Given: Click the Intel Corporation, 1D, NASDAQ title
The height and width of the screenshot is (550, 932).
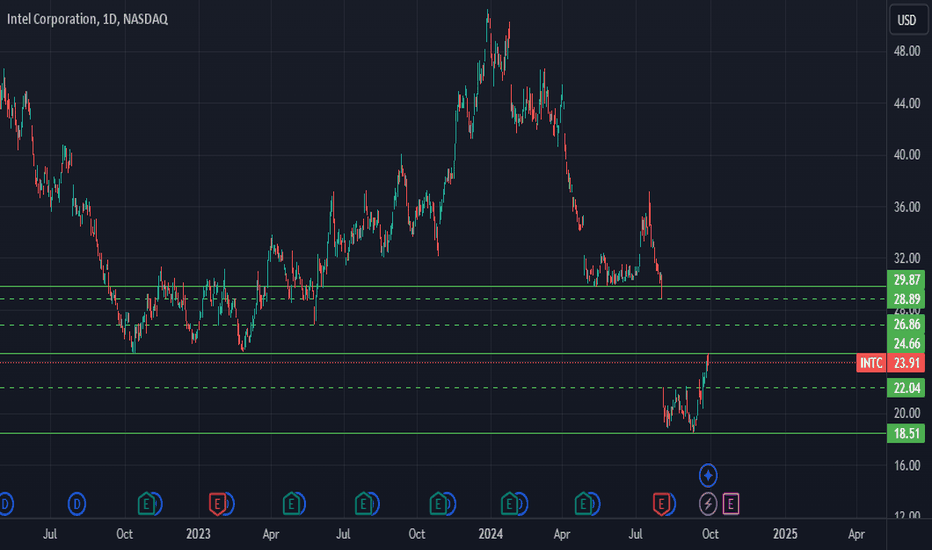Looking at the screenshot, I should click(87, 19).
